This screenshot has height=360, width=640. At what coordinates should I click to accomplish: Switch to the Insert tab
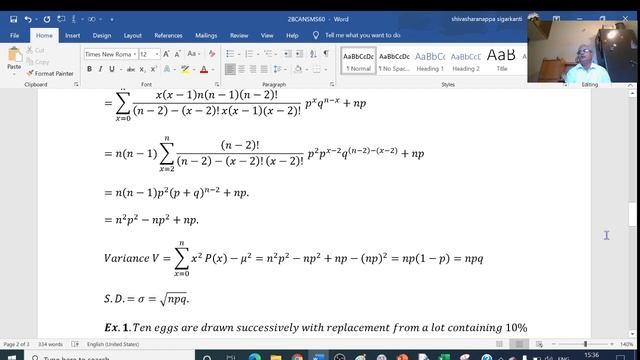[x=73, y=36]
